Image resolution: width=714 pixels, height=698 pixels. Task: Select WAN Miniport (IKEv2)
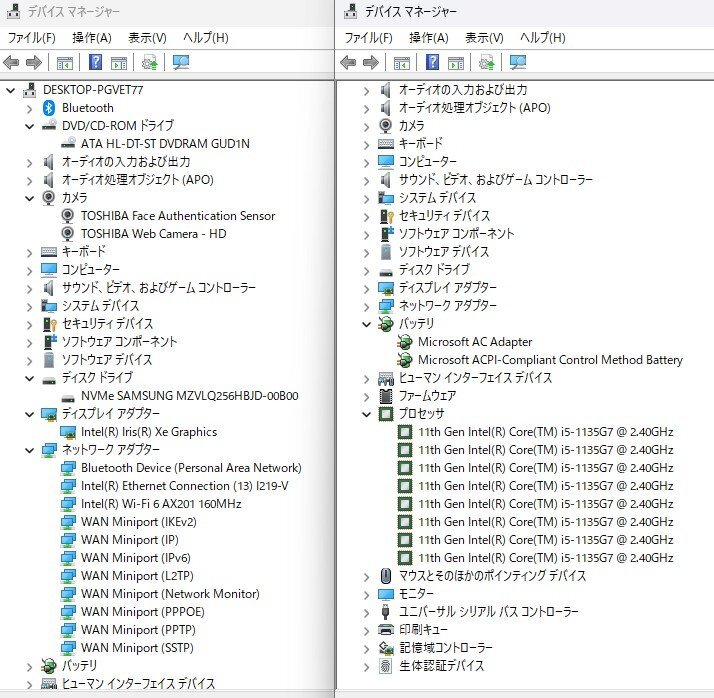point(138,522)
